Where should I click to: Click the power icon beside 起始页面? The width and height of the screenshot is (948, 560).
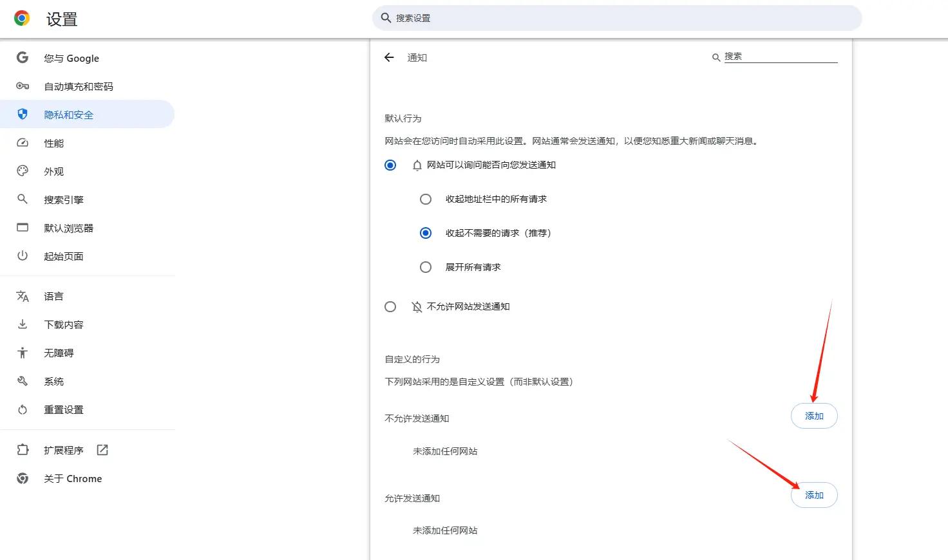tap(23, 256)
